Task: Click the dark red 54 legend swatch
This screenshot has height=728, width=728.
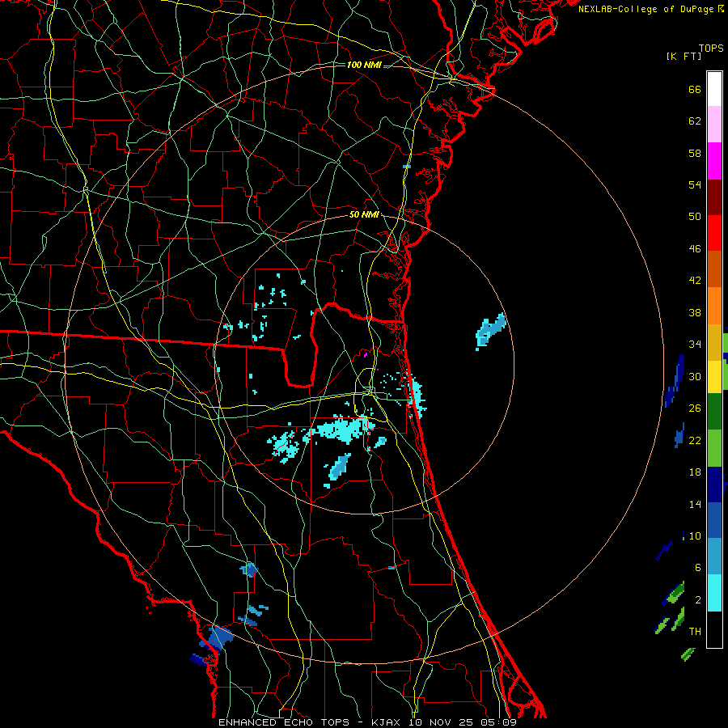Action: 714,197
